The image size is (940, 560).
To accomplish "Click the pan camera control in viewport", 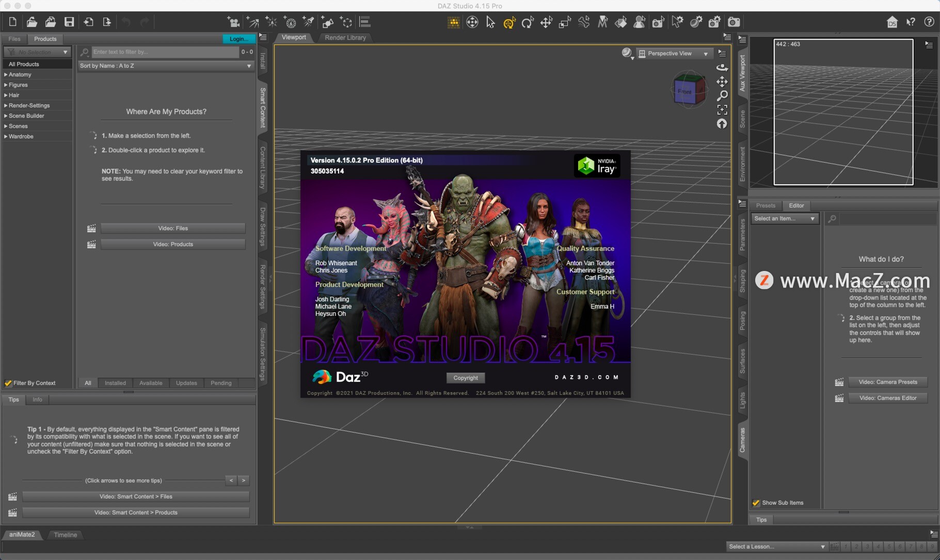I will pos(722,82).
